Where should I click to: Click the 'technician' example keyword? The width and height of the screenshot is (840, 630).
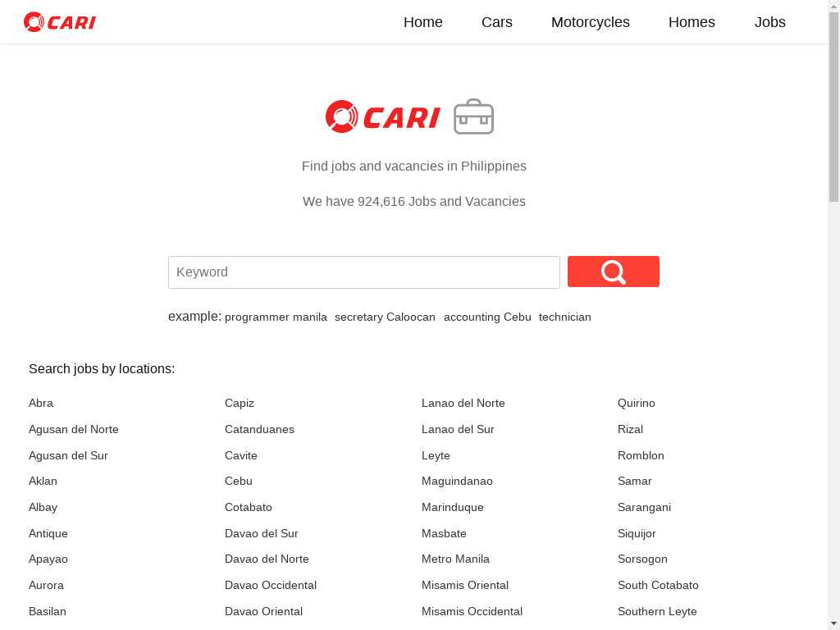[564, 317]
